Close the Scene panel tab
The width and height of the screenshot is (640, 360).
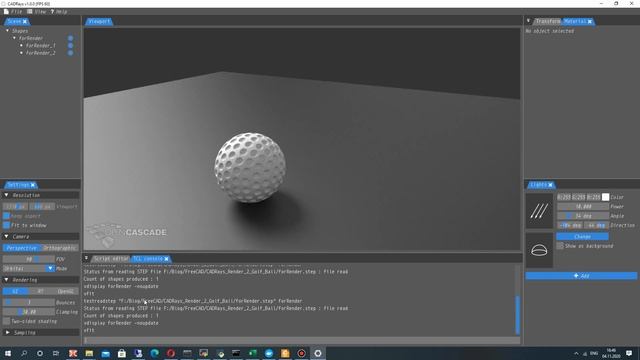click(25, 21)
